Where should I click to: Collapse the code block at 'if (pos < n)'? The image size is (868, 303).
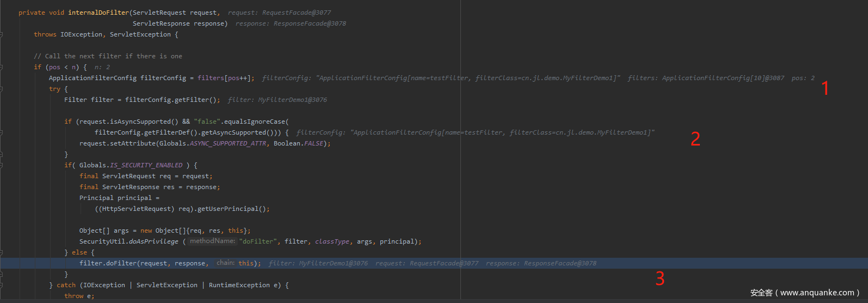point(2,67)
